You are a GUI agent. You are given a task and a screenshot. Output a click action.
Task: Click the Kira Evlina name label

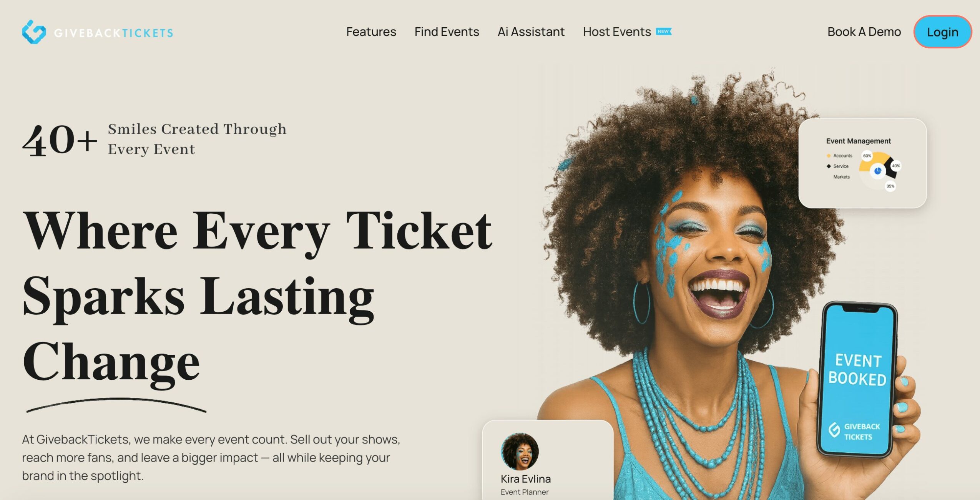525,479
